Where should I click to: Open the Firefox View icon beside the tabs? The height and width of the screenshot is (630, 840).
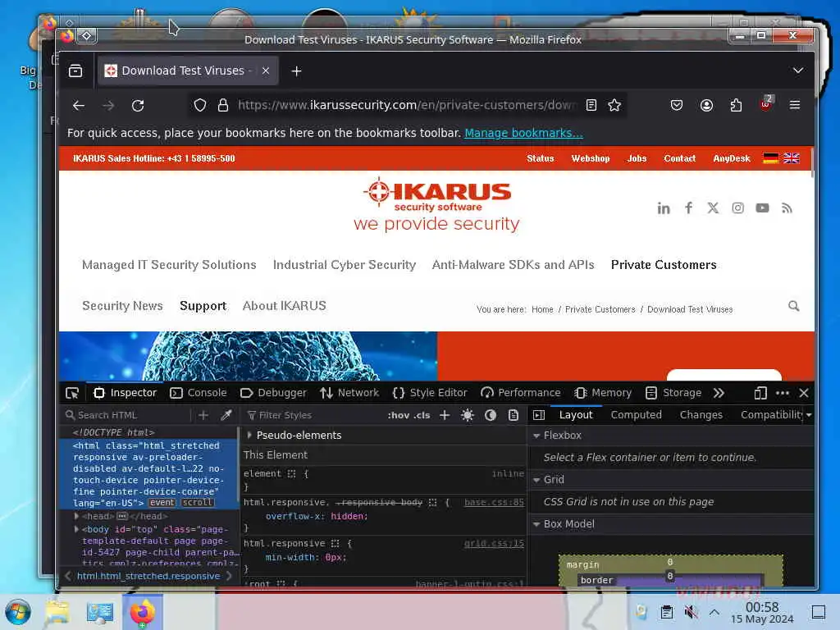tap(75, 71)
